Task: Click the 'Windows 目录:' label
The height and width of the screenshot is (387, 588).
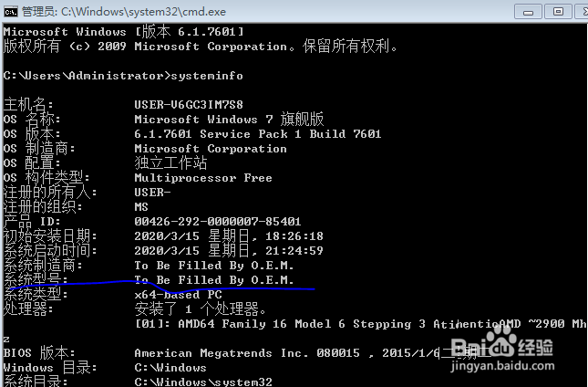Action: [50, 368]
